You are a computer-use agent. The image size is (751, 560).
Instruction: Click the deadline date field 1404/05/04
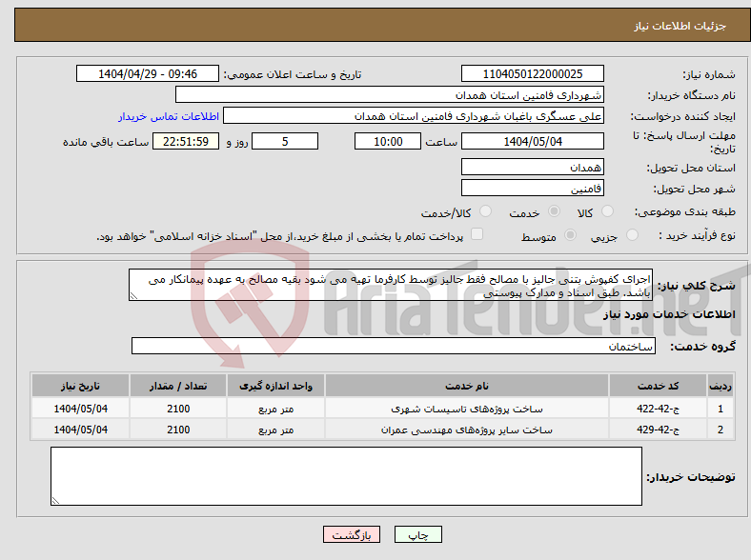click(x=533, y=141)
